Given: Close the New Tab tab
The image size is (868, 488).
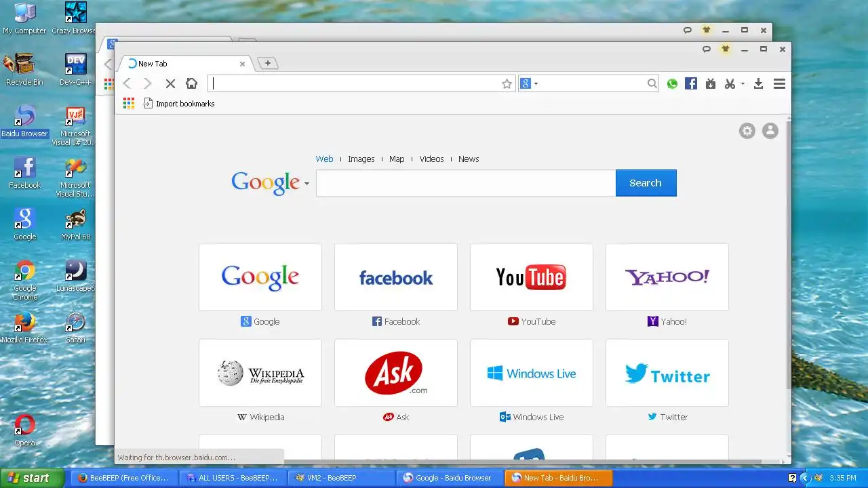Looking at the screenshot, I should tap(242, 64).
